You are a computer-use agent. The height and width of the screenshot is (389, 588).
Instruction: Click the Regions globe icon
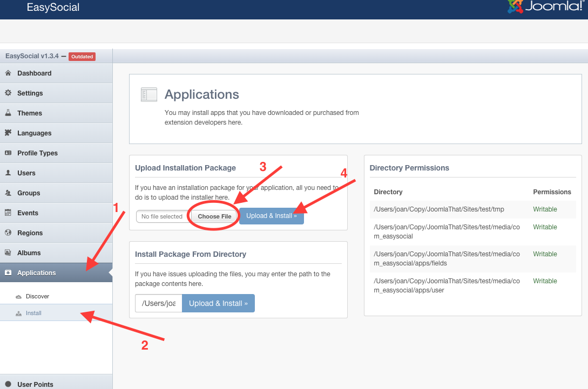point(8,233)
